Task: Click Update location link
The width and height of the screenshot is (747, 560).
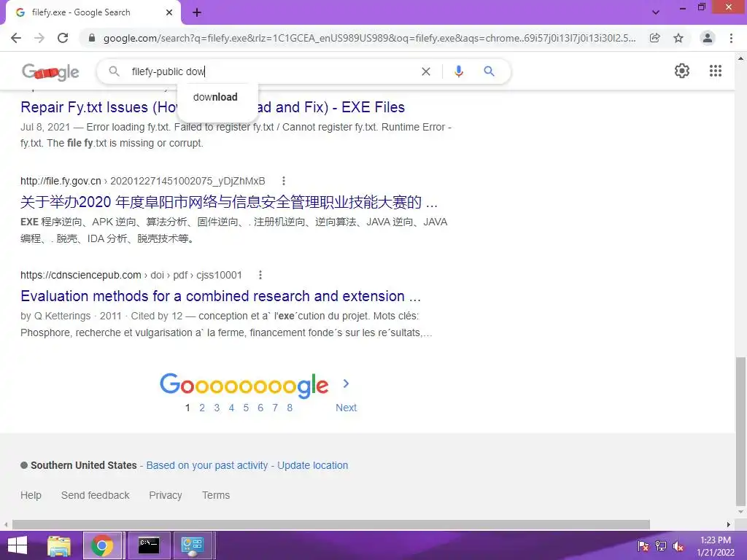Action: click(312, 465)
